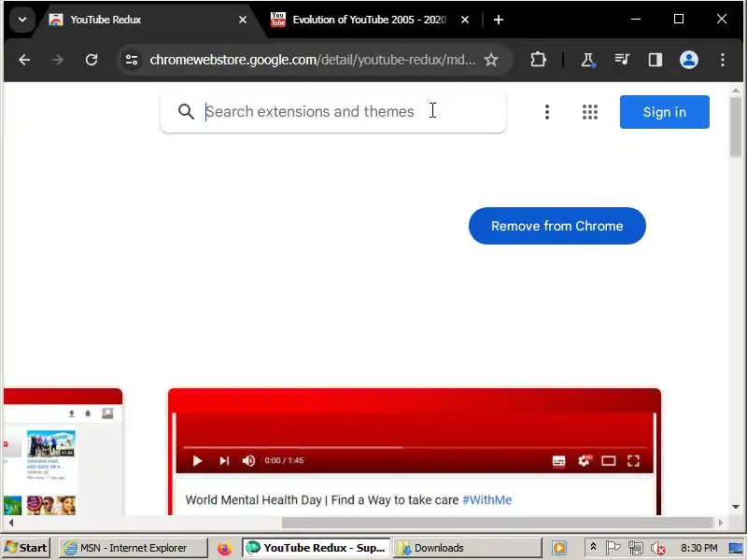The image size is (747, 560).
Task: Click Remove from Chrome button
Action: tap(557, 226)
